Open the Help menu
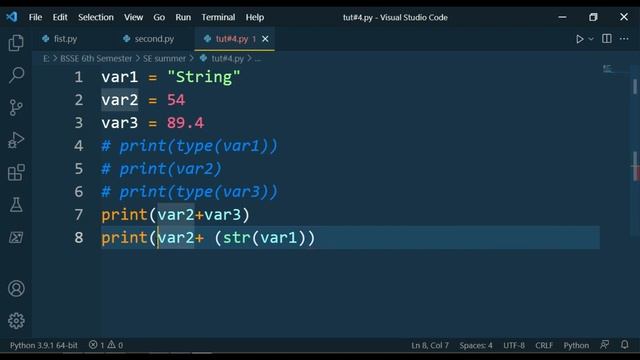 click(255, 17)
